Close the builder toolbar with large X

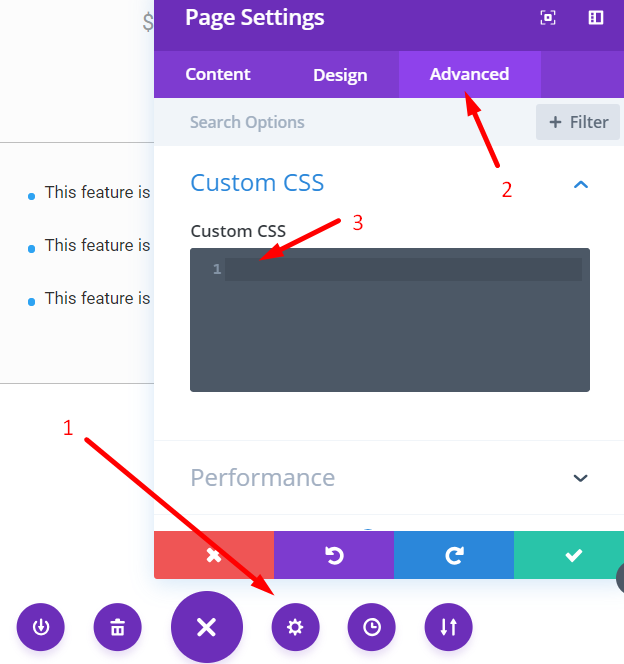click(206, 627)
